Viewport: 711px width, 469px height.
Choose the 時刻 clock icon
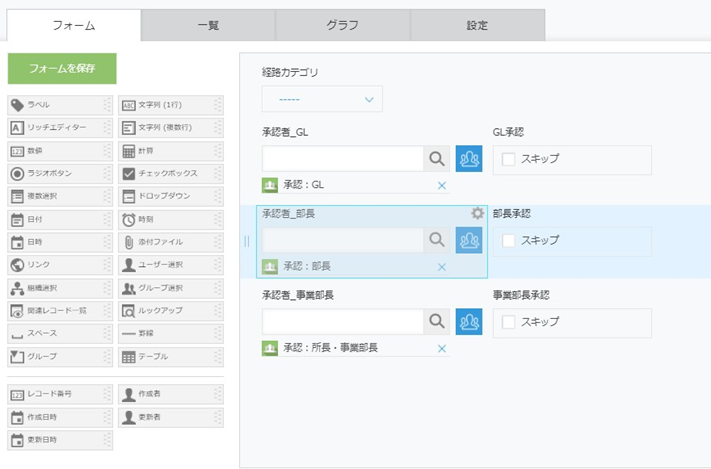pos(129,220)
